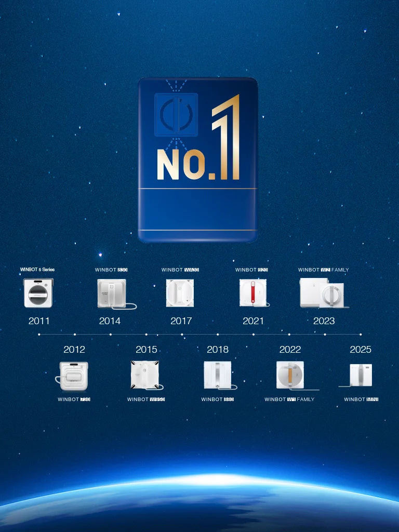399x532 pixels.
Task: Click the WINBOT W2 FAMILY text label
Action: coord(323,270)
